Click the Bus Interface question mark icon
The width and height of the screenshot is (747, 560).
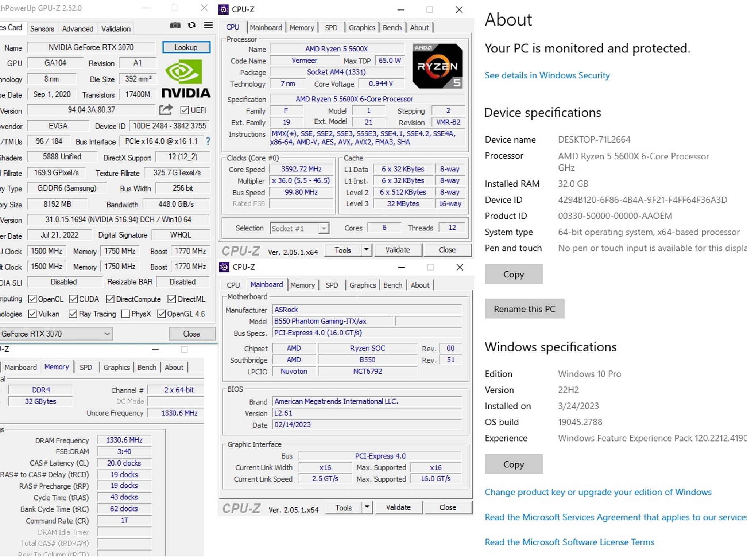[208, 141]
